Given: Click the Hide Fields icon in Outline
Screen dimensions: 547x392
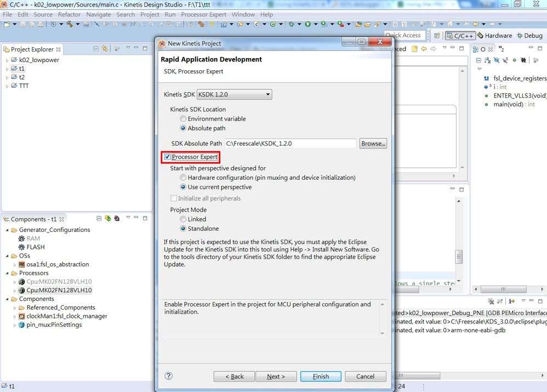Looking at the screenshot, I should point(497,60).
